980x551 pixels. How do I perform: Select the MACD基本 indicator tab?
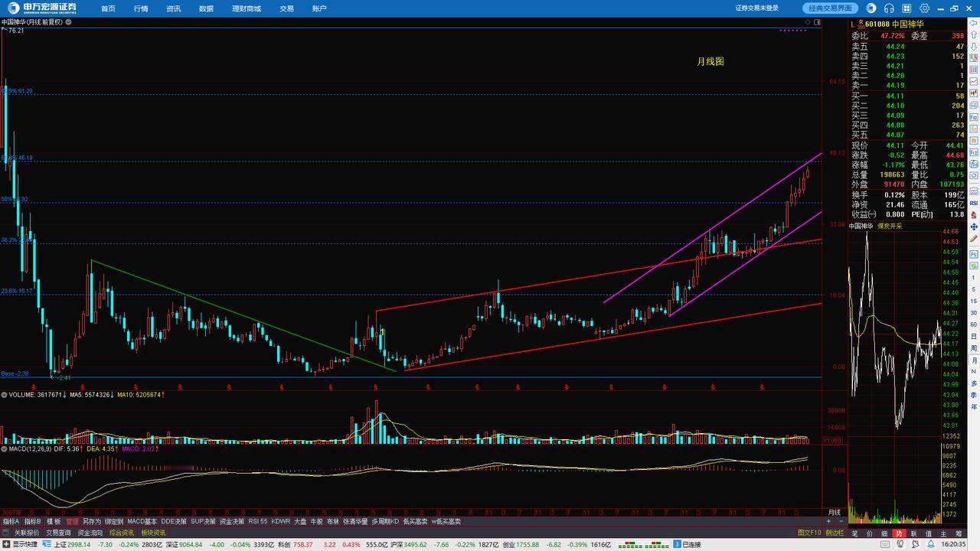tap(142, 521)
